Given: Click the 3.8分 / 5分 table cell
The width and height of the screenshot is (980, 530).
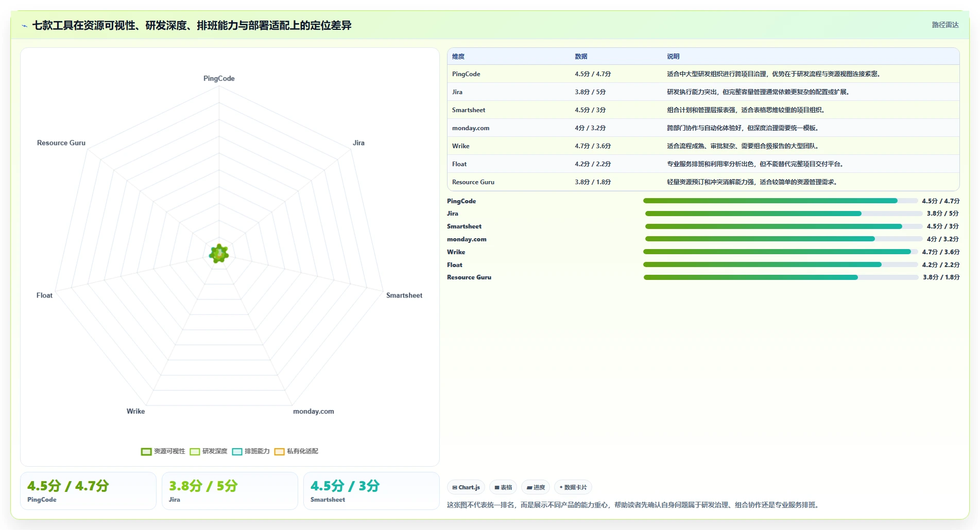Looking at the screenshot, I should [x=590, y=92].
